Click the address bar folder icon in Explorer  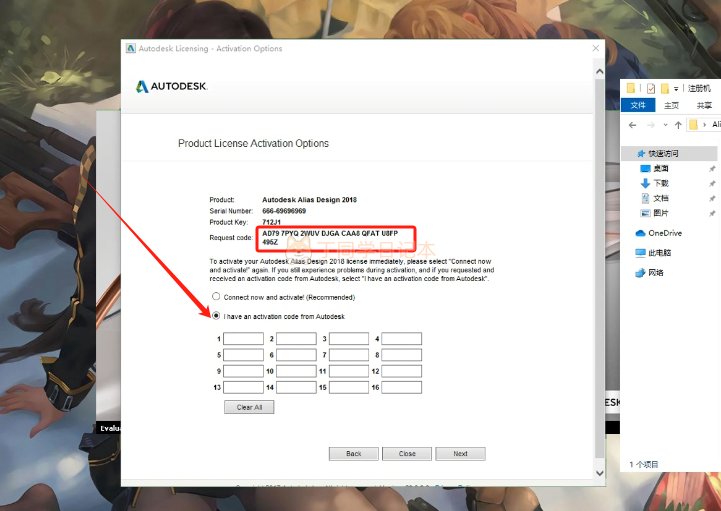(x=693, y=125)
